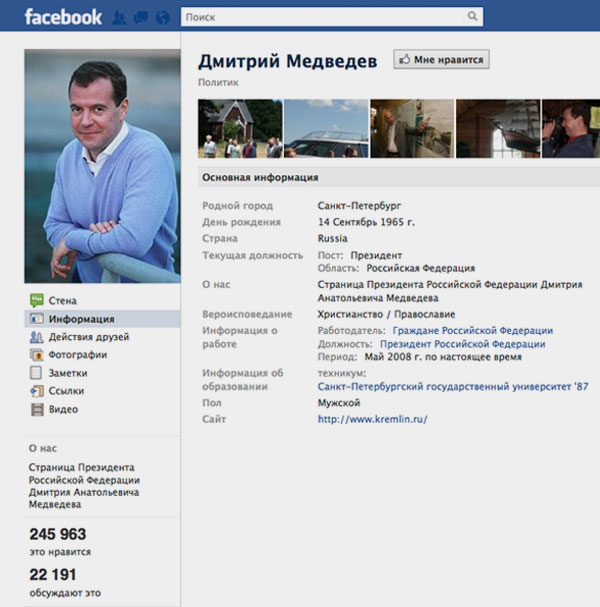Click the 245 963 likes count

pos(58,534)
